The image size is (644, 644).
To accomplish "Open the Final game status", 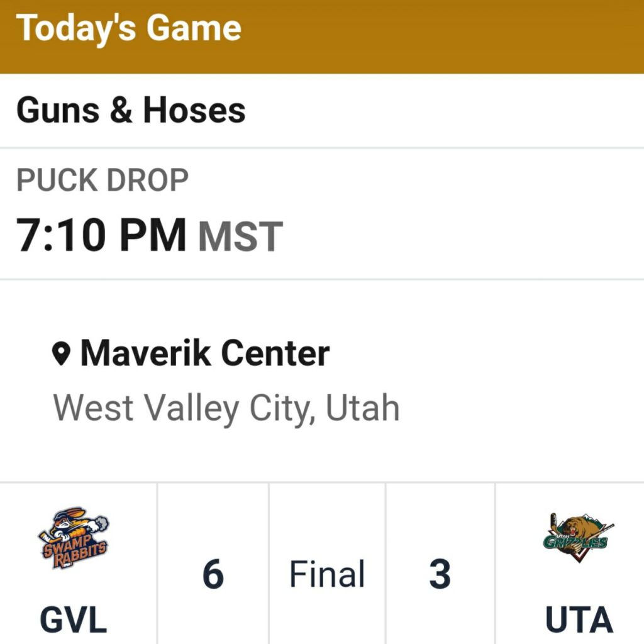I will point(327,574).
